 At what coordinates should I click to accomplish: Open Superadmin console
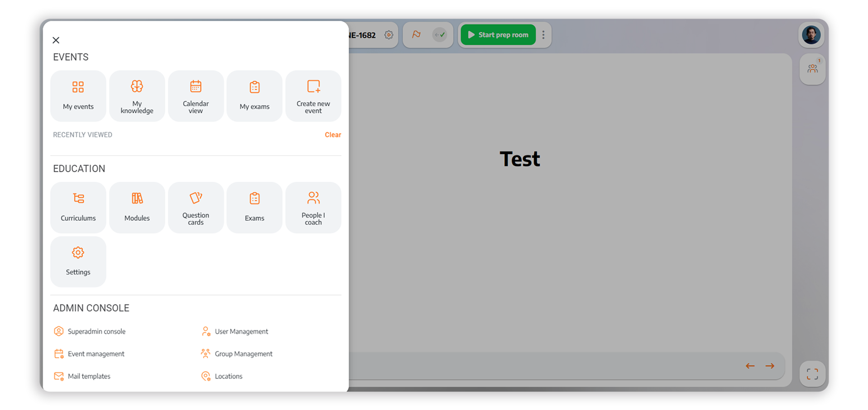point(96,332)
